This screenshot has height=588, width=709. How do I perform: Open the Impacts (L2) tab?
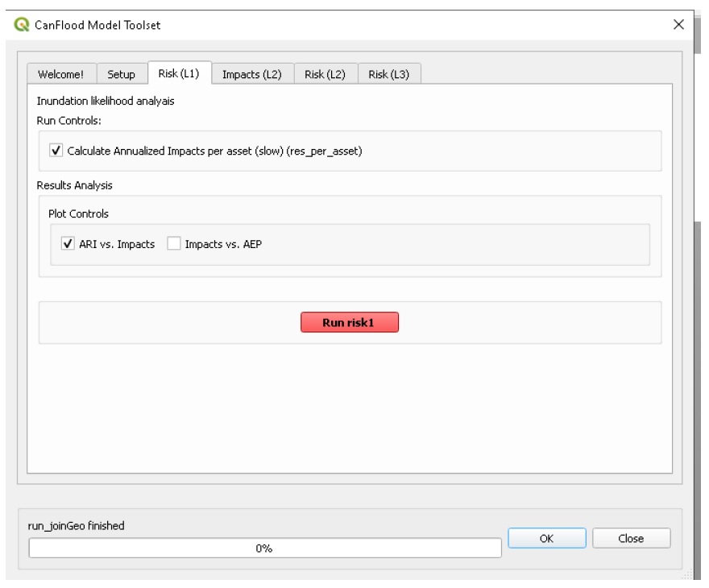coord(252,74)
